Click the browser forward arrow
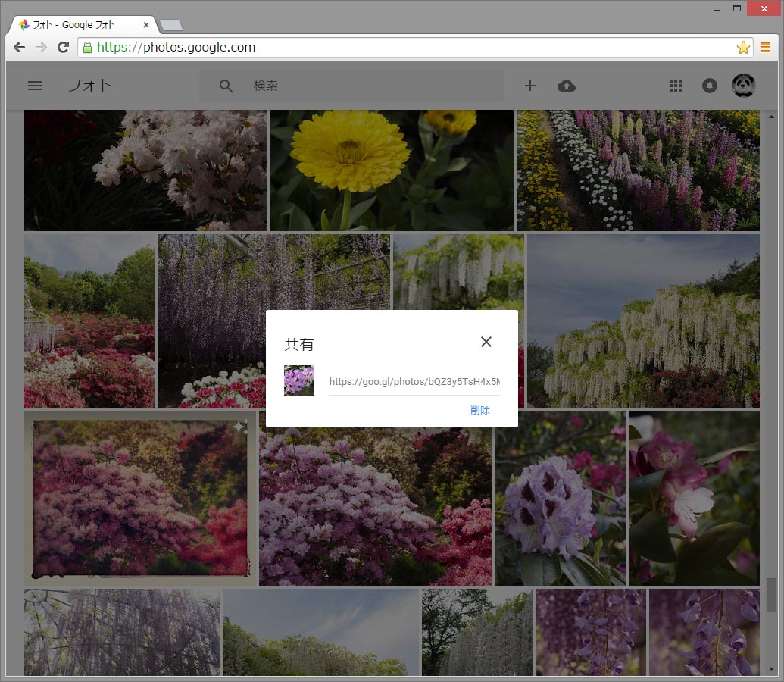Image resolution: width=784 pixels, height=682 pixels. 41,47
